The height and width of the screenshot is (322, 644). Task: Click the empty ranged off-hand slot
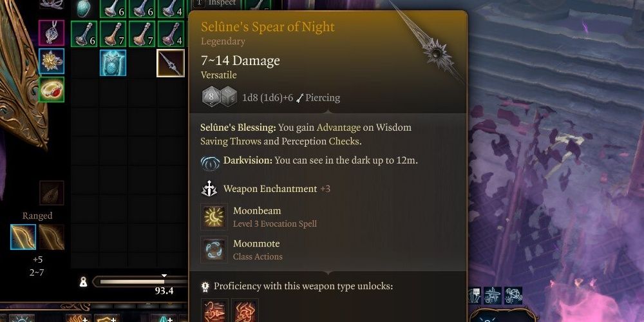tap(52, 237)
